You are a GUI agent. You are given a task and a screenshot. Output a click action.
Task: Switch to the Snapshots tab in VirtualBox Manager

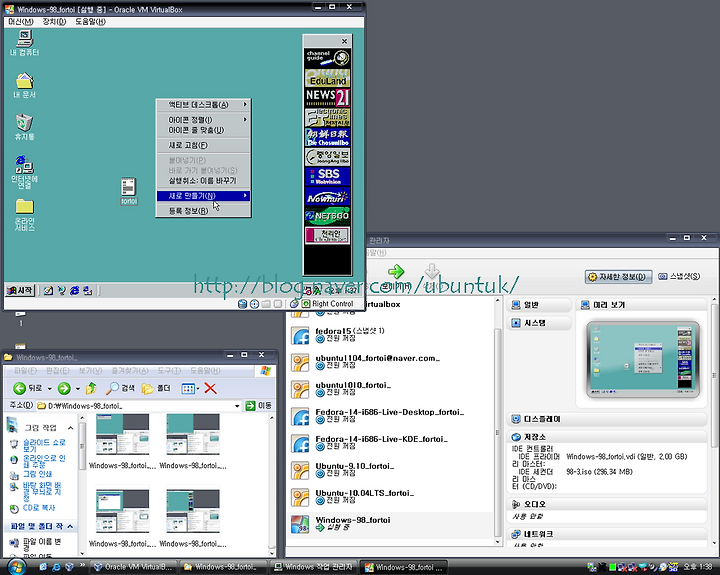click(x=679, y=276)
